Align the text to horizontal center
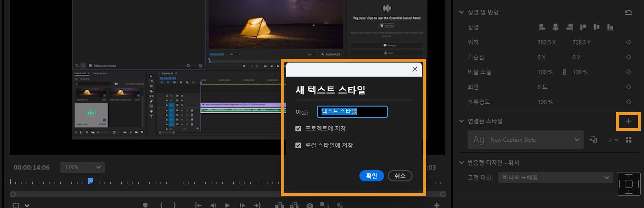 click(555, 27)
